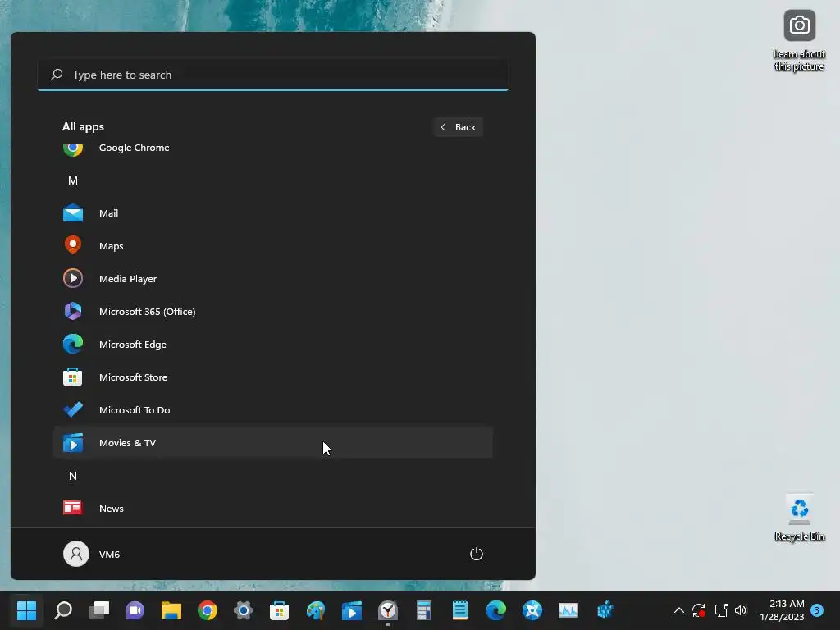Open the Chat app on the taskbar
840x630 pixels.
click(135, 610)
